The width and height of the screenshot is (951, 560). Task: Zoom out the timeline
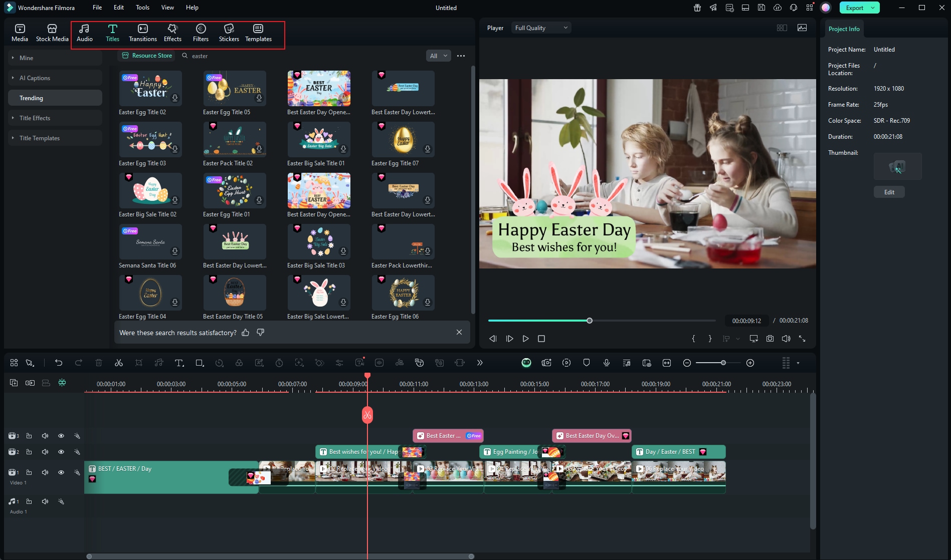point(687,363)
